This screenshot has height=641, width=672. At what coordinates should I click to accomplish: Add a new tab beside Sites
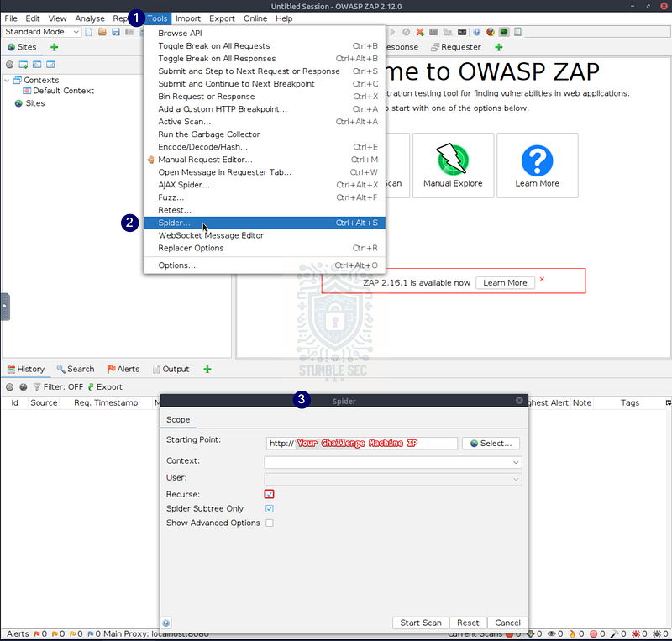[x=54, y=47]
